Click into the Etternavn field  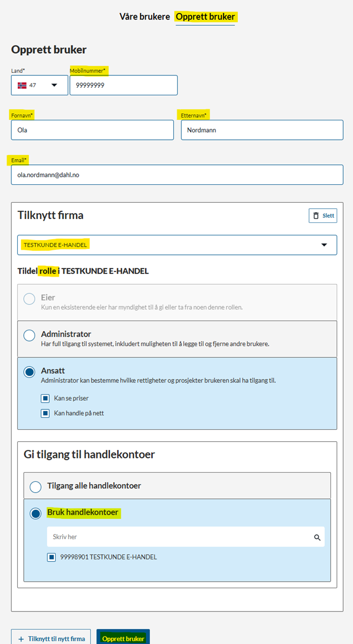pos(262,130)
